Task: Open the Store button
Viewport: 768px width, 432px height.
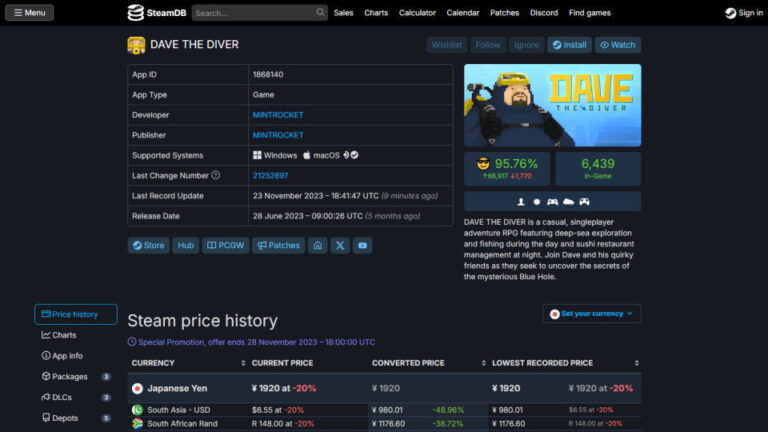Action: (x=148, y=245)
